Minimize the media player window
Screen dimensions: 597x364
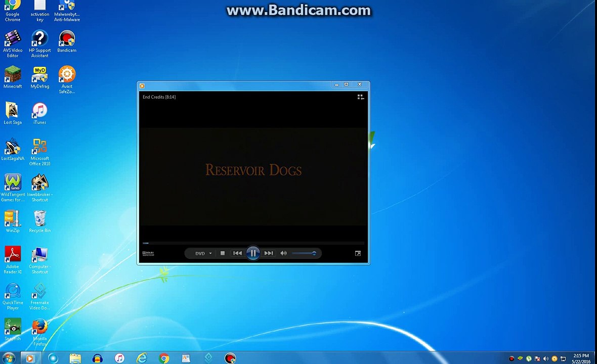click(x=336, y=84)
